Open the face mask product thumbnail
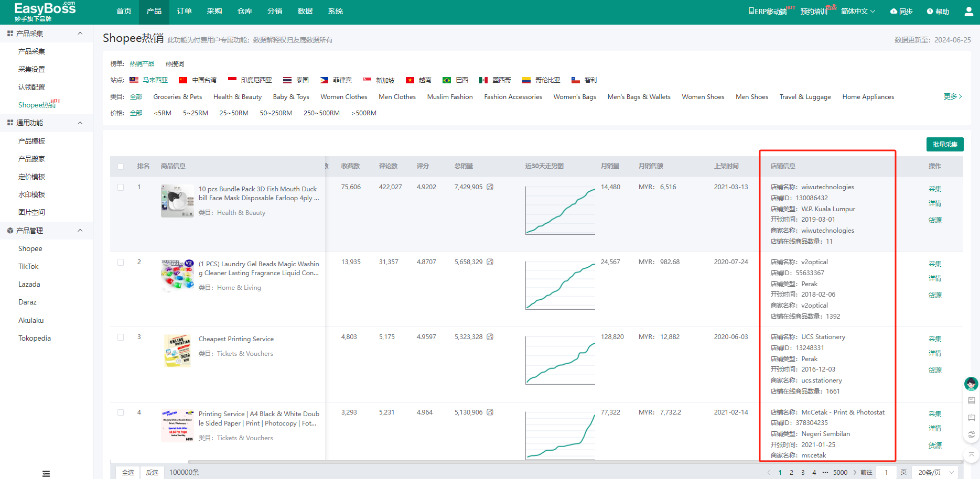This screenshot has height=479, width=980. tap(177, 201)
